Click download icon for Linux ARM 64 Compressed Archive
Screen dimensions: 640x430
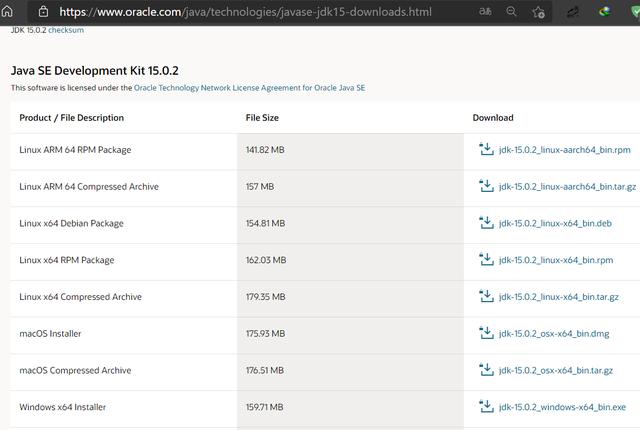487,186
